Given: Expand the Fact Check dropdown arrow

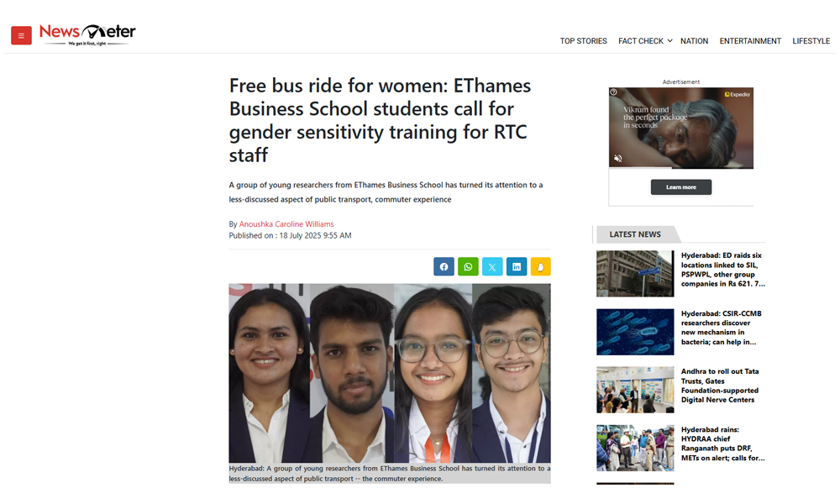Looking at the screenshot, I should (669, 40).
